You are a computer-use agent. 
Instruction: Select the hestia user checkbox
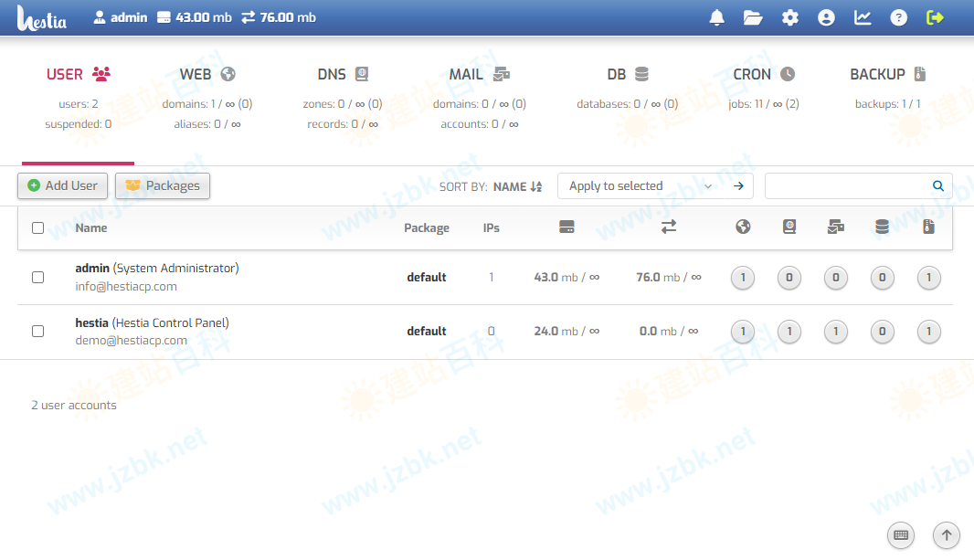click(x=37, y=331)
